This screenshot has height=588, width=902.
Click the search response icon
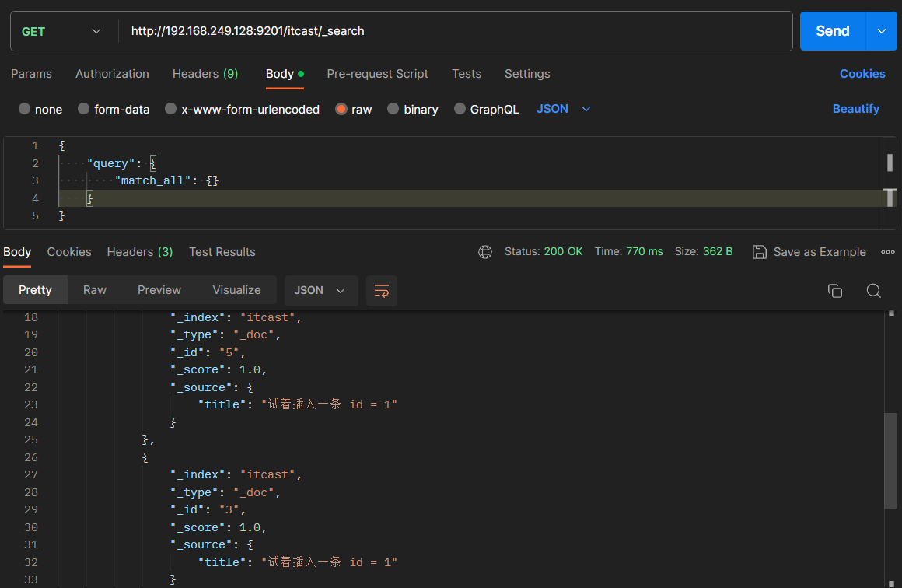pos(873,291)
